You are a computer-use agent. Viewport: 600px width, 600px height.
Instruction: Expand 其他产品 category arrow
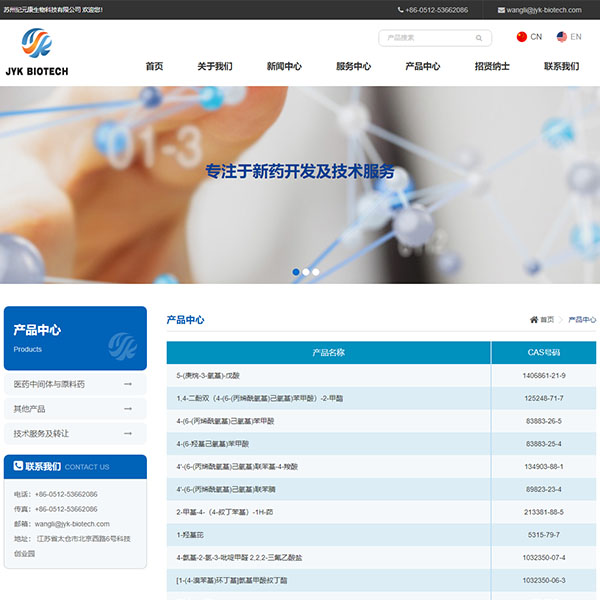point(128,409)
